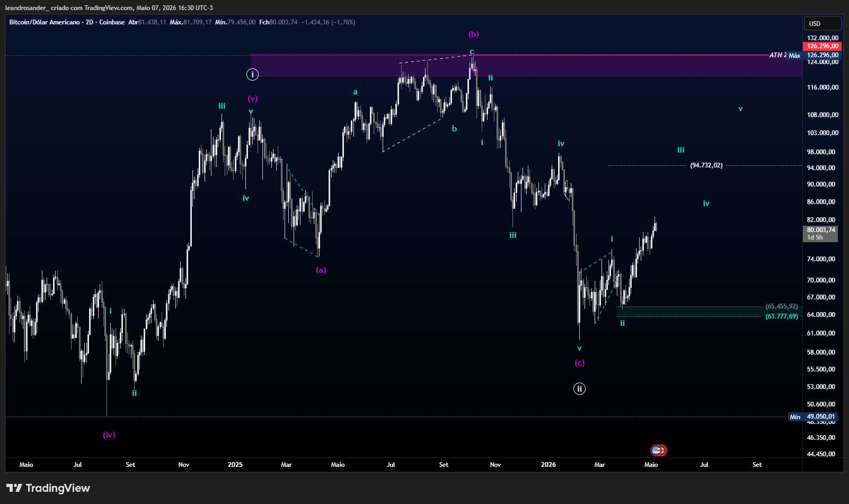Image resolution: width=849 pixels, height=504 pixels.
Task: Select the purple resistance zone rectangle
Action: (x=526, y=65)
